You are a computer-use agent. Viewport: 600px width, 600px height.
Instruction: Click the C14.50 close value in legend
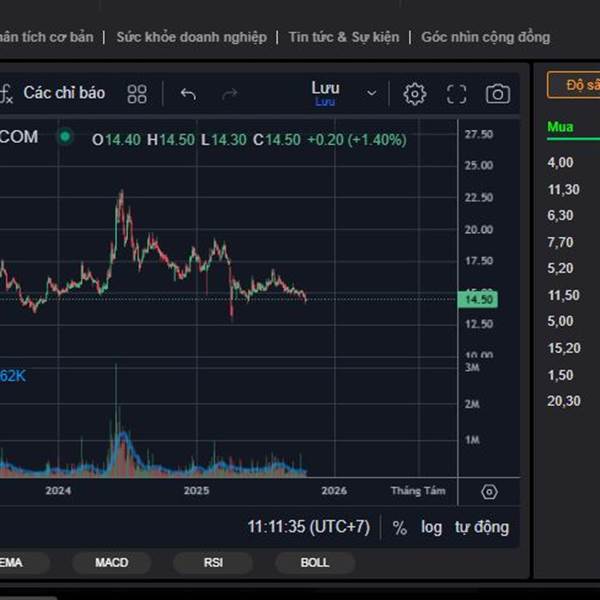(277, 140)
